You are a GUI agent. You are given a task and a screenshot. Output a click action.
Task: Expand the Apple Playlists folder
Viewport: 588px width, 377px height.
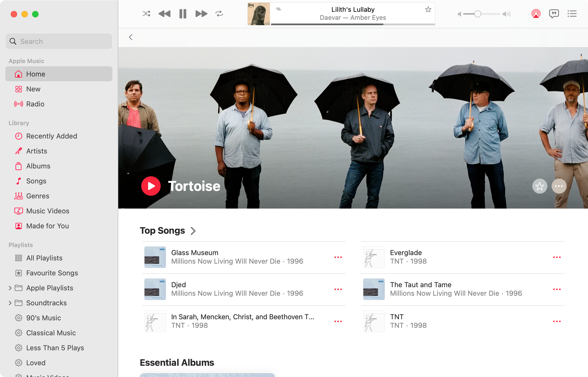coord(10,288)
